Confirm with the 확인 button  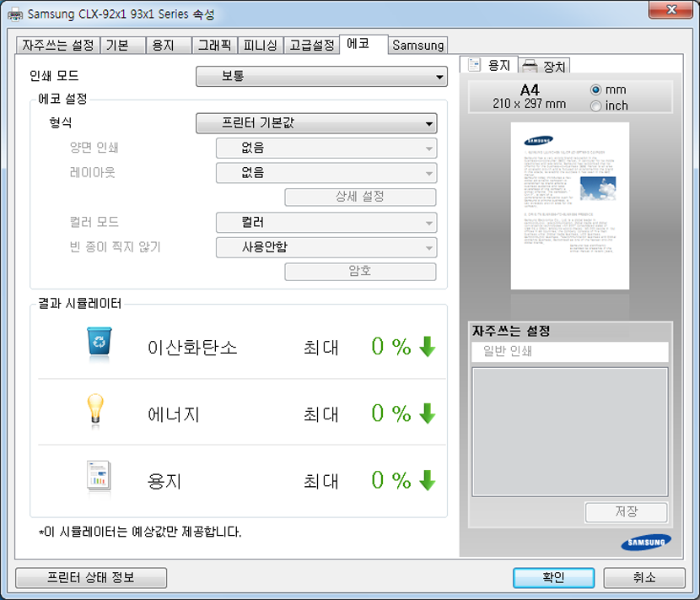pyautogui.click(x=553, y=578)
